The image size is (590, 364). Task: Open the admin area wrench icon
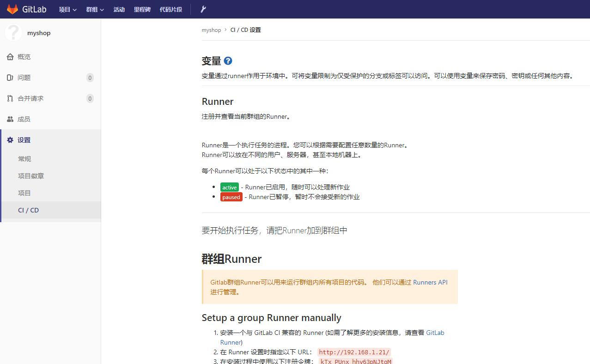(203, 9)
